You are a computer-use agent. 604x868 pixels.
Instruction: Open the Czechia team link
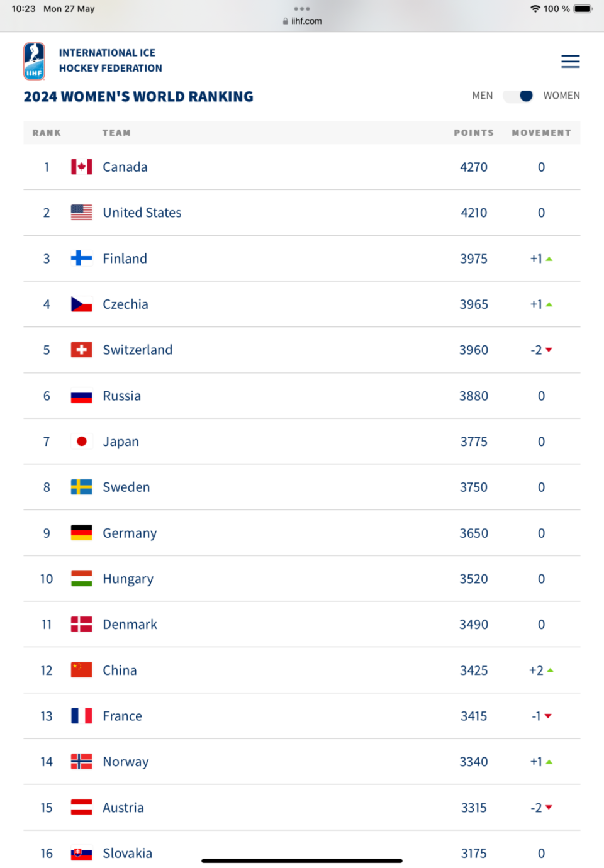pos(126,304)
